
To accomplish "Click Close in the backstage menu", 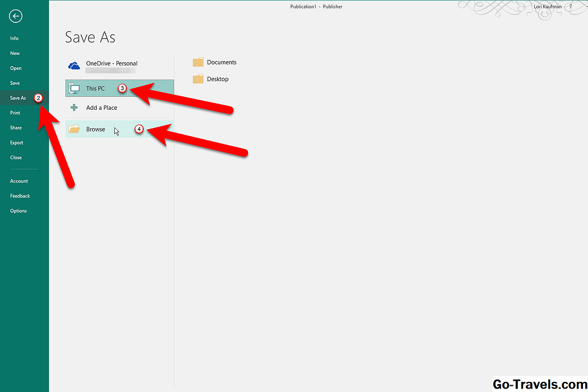I will click(x=16, y=157).
